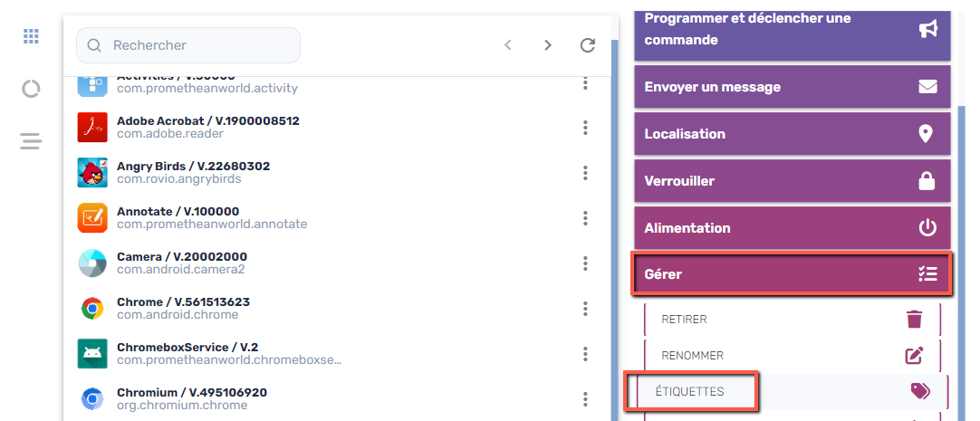The height and width of the screenshot is (421, 980).
Task: Open the apps grid icon in sidebar
Action: [31, 36]
